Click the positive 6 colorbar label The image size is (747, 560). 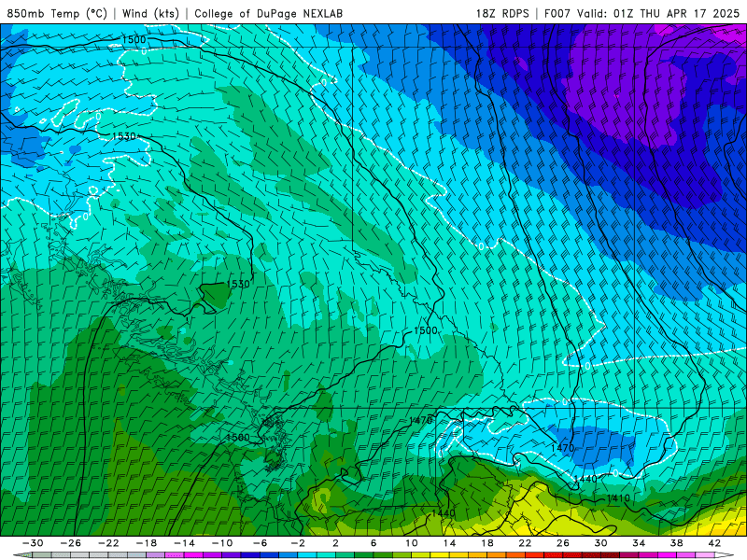[373, 543]
